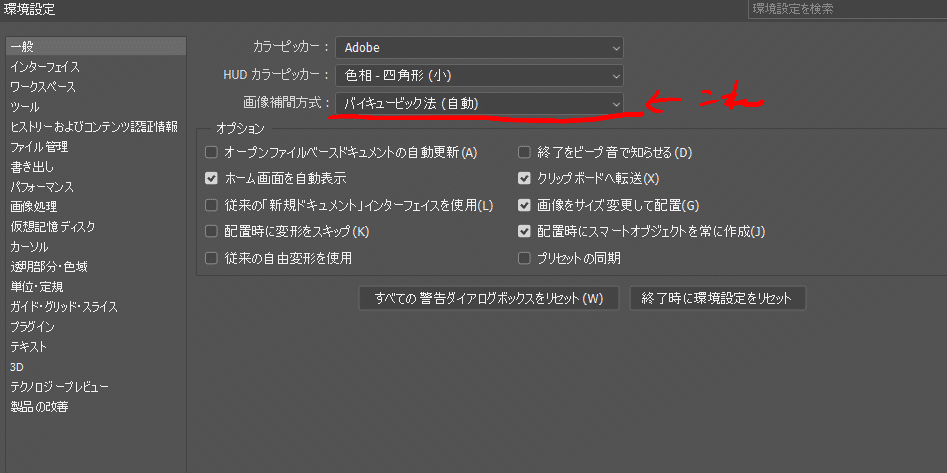Select the ファイル管理 category
The image size is (947, 473).
point(39,146)
